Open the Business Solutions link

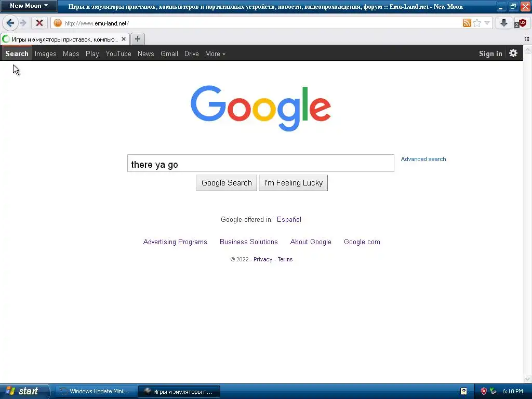pos(249,242)
